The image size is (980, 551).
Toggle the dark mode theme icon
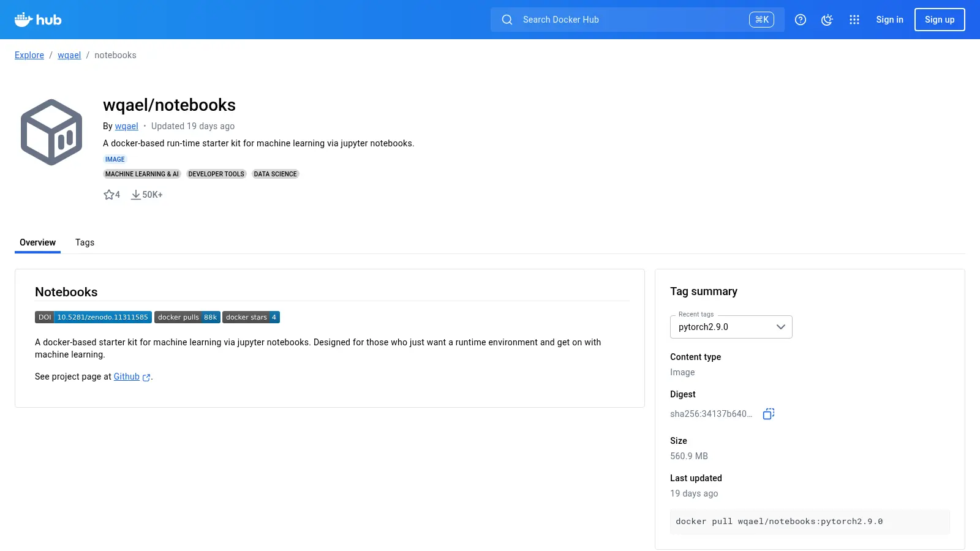[x=827, y=20]
